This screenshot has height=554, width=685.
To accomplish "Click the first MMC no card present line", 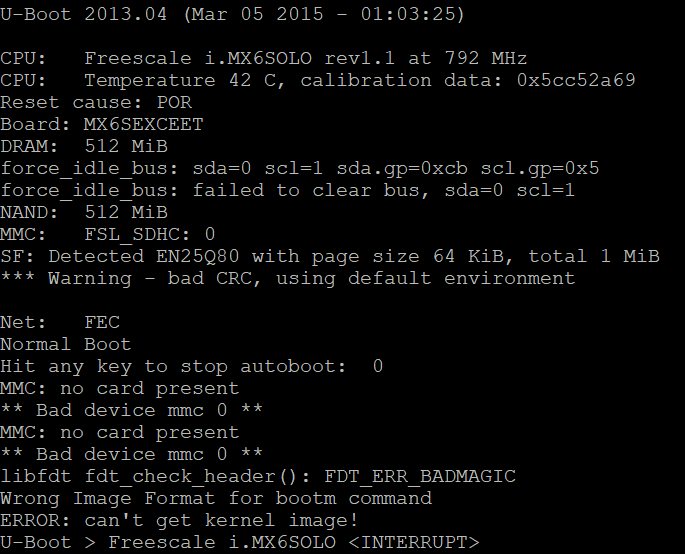I will click(x=120, y=388).
